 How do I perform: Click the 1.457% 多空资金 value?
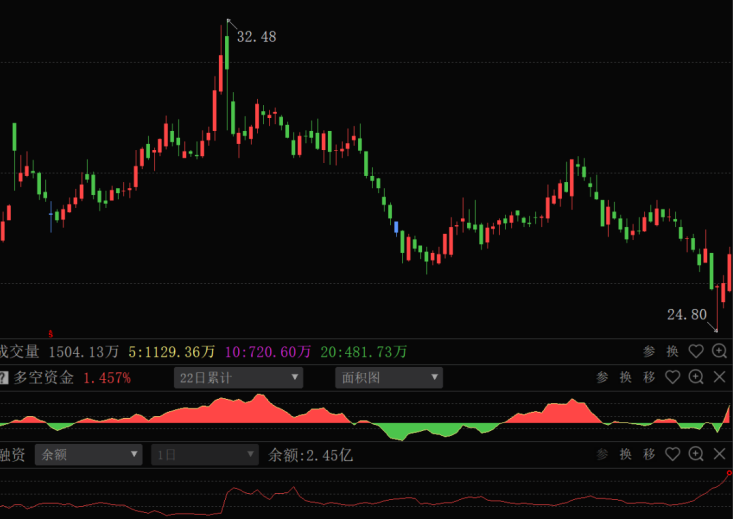coord(107,378)
